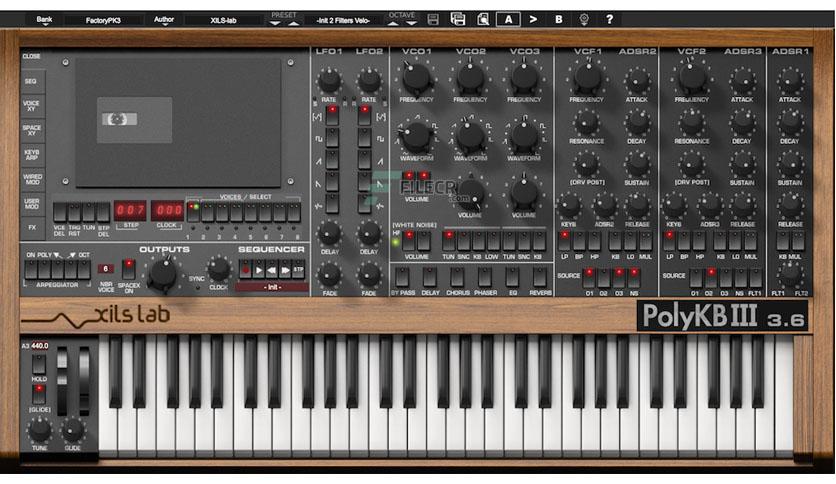The image size is (836, 484).
Task: Open the Bank dropdown
Action: [44, 20]
